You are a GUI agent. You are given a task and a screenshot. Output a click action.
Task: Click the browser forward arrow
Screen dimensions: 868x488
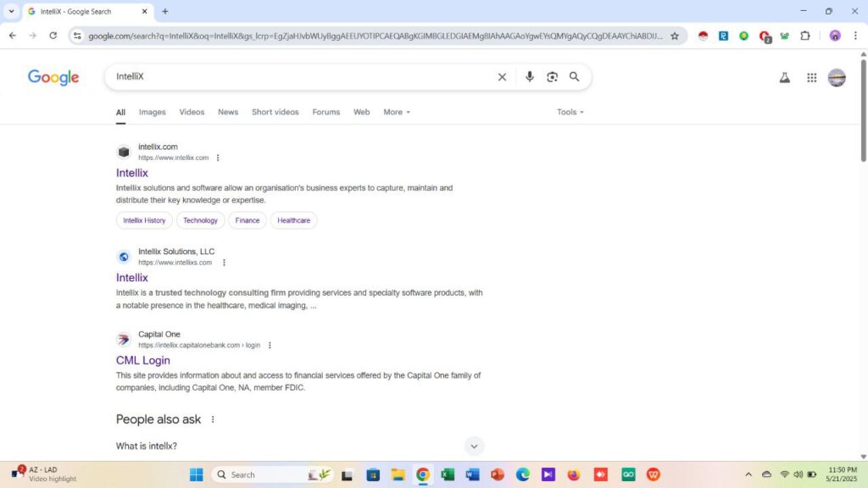click(33, 36)
